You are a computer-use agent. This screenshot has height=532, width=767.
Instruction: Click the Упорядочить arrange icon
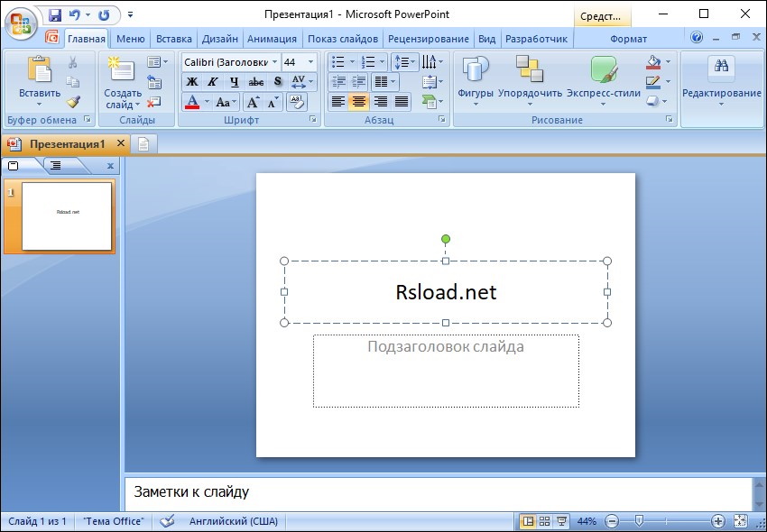click(x=530, y=69)
